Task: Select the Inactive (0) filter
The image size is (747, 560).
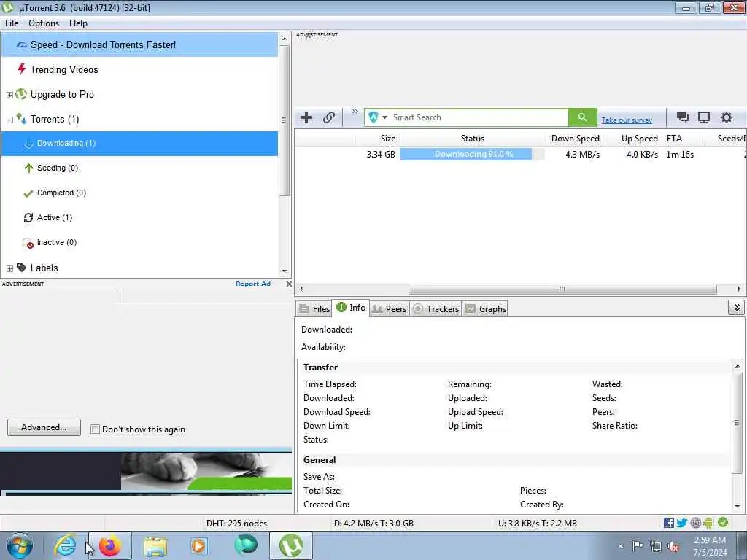Action: click(x=57, y=242)
